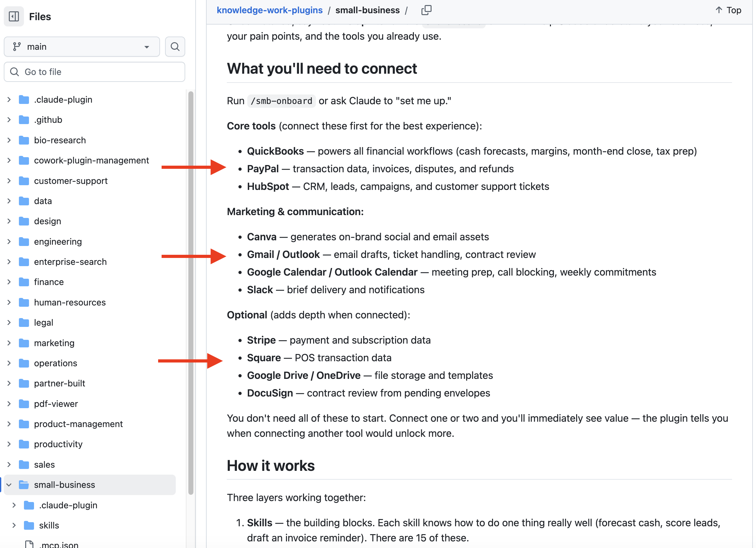
Task: Open the legal folder icon
Action: pos(24,323)
